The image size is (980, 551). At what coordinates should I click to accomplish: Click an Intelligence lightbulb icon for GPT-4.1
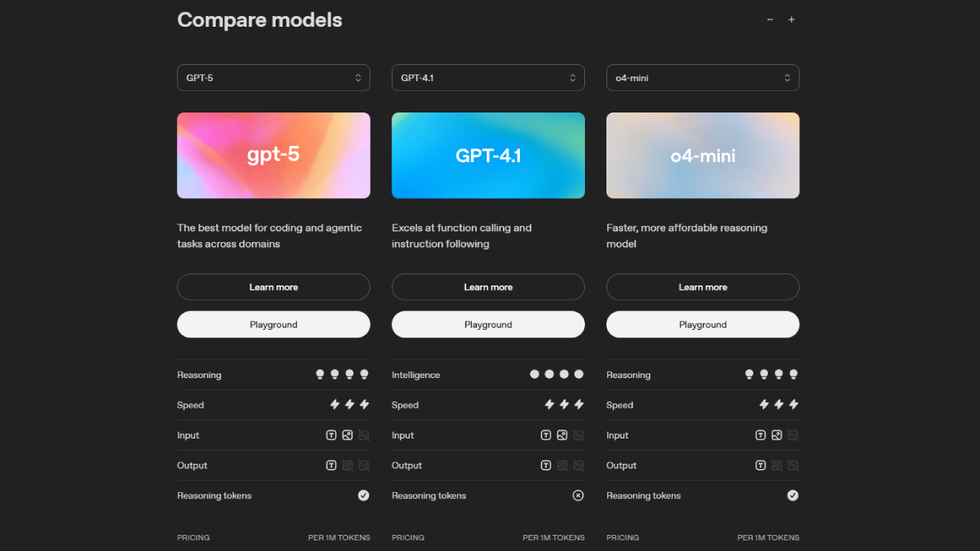(549, 373)
